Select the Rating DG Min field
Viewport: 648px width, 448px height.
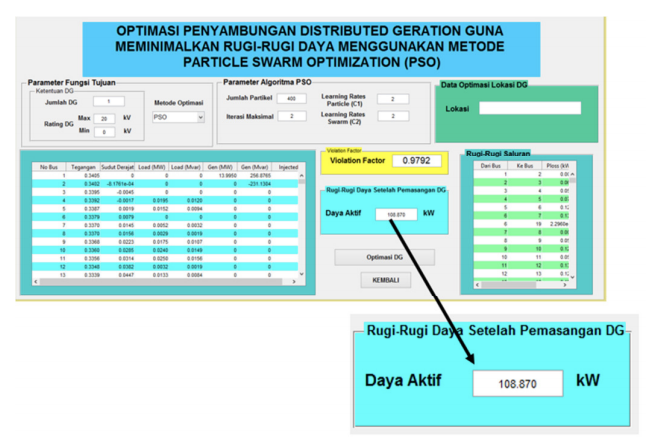tap(107, 131)
